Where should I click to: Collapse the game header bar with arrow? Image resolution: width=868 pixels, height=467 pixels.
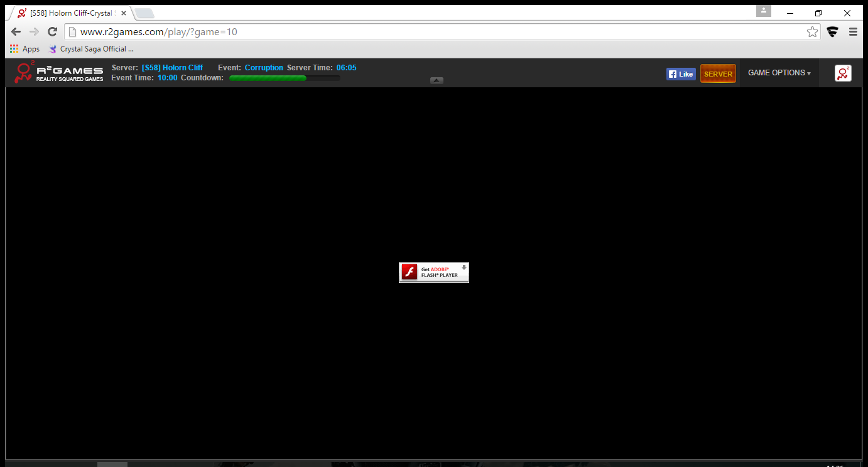(437, 80)
